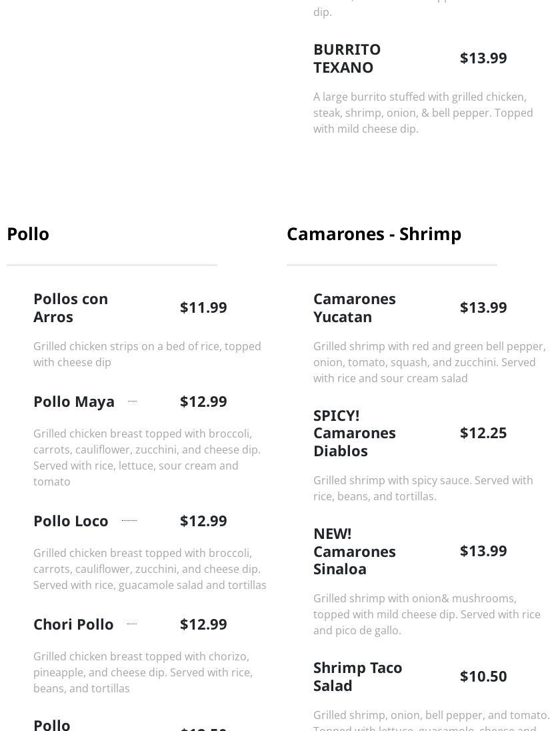Click the Camarones Diablos description text
The height and width of the screenshot is (731, 560).
coord(423,488)
